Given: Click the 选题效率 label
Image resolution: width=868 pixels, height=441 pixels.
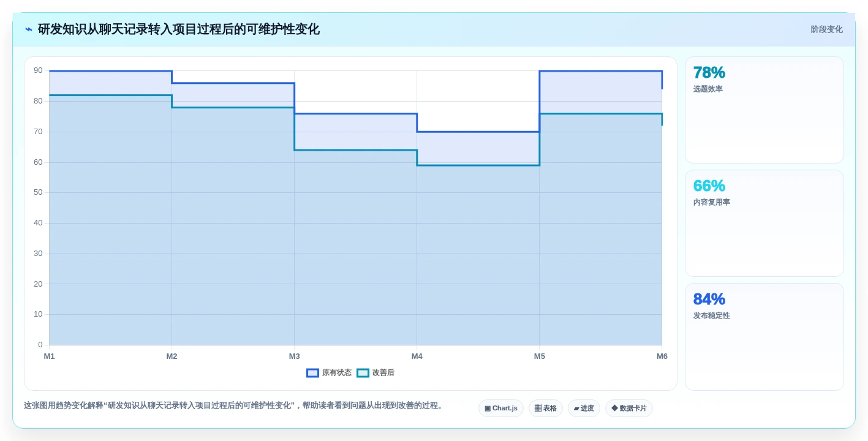Looking at the screenshot, I should [x=708, y=89].
